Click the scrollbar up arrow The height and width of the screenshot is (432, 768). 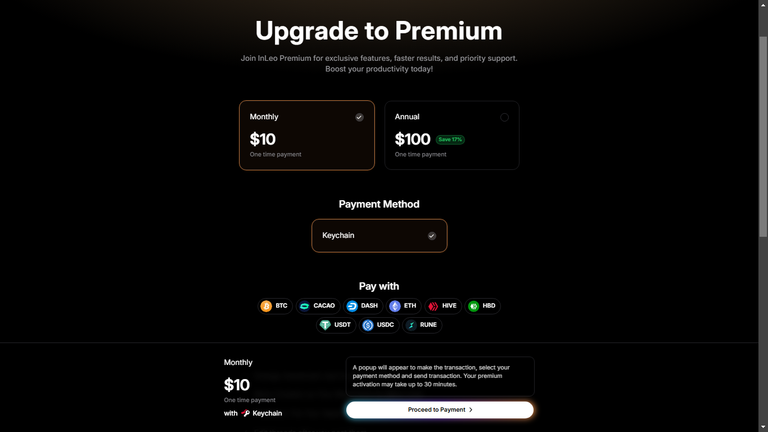763,4
